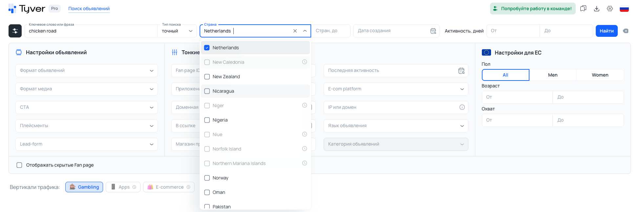This screenshot has height=212, width=644.
Task: Open Язык объявления dropdown
Action: (396, 126)
